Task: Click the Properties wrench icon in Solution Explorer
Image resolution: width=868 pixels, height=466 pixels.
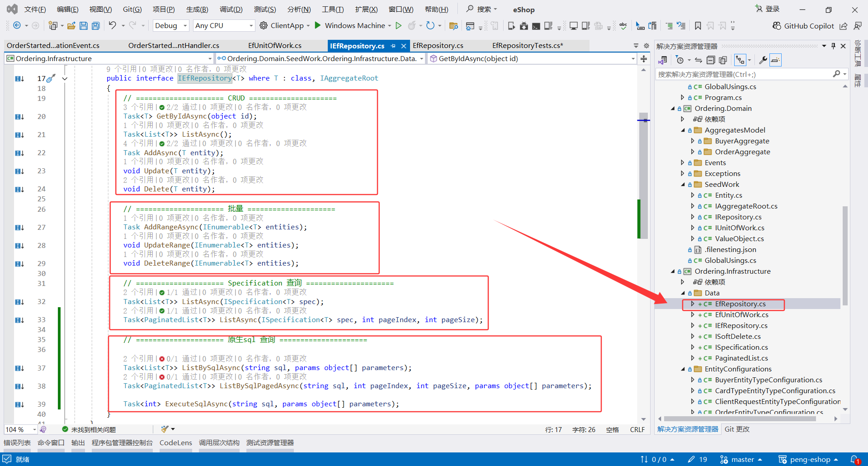Action: point(763,60)
